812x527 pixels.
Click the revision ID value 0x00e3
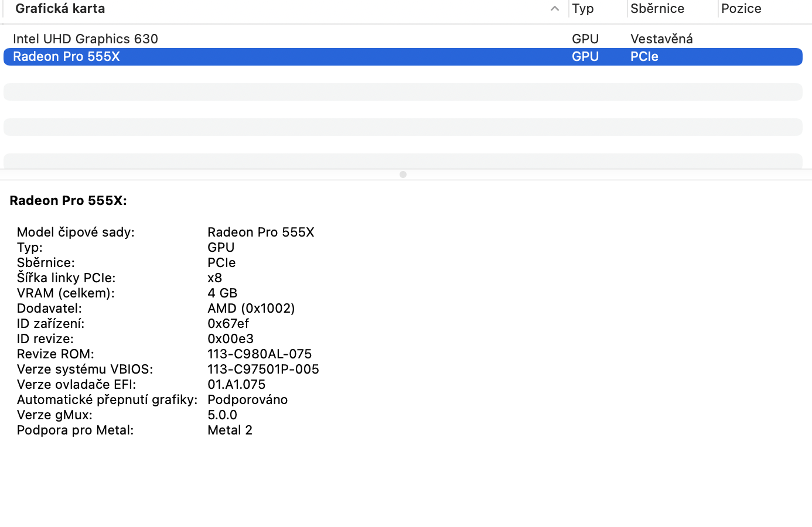[x=231, y=339]
